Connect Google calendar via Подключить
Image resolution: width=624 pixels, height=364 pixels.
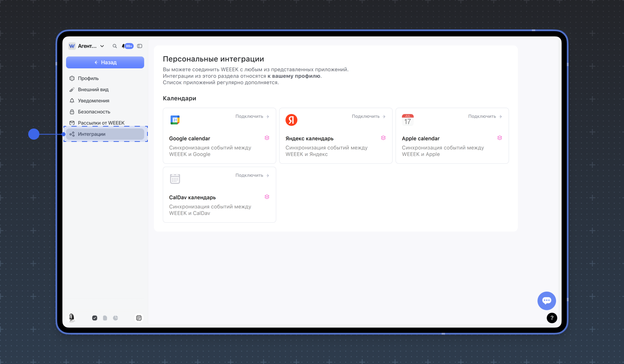(252, 116)
